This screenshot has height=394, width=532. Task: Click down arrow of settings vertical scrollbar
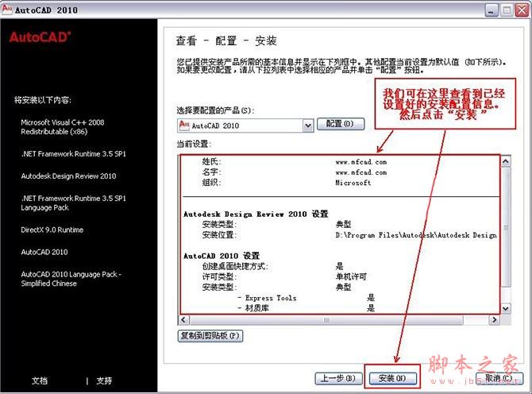(506, 308)
